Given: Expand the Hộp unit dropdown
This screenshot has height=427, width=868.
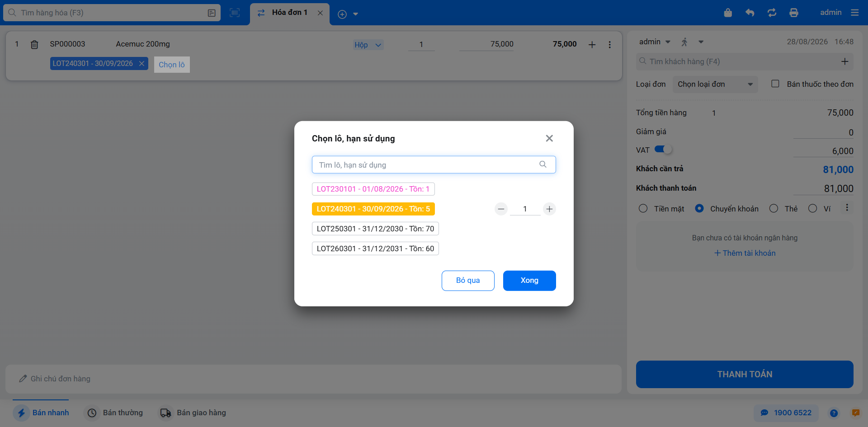Looking at the screenshot, I should 368,45.
